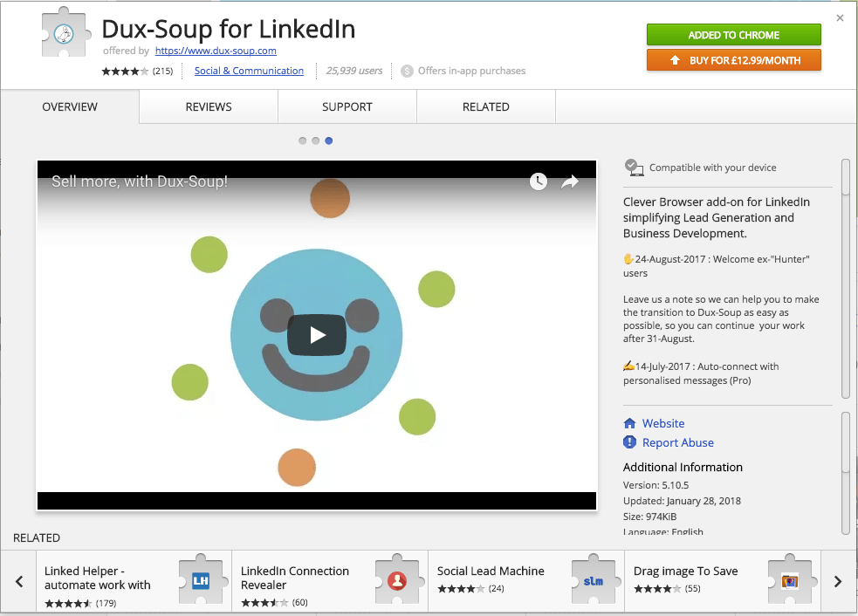Click the Dux-Soup star rating

click(x=125, y=72)
